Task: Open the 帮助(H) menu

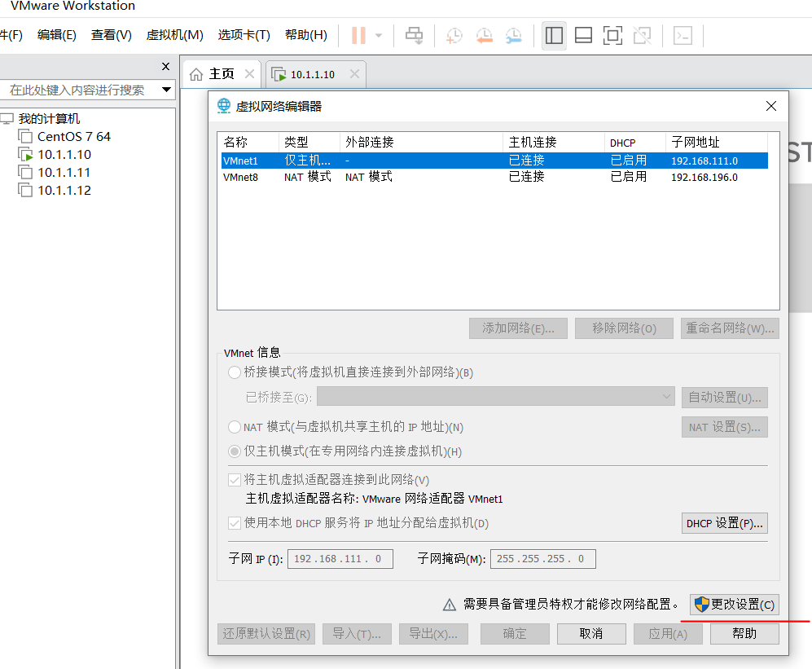Action: [306, 35]
